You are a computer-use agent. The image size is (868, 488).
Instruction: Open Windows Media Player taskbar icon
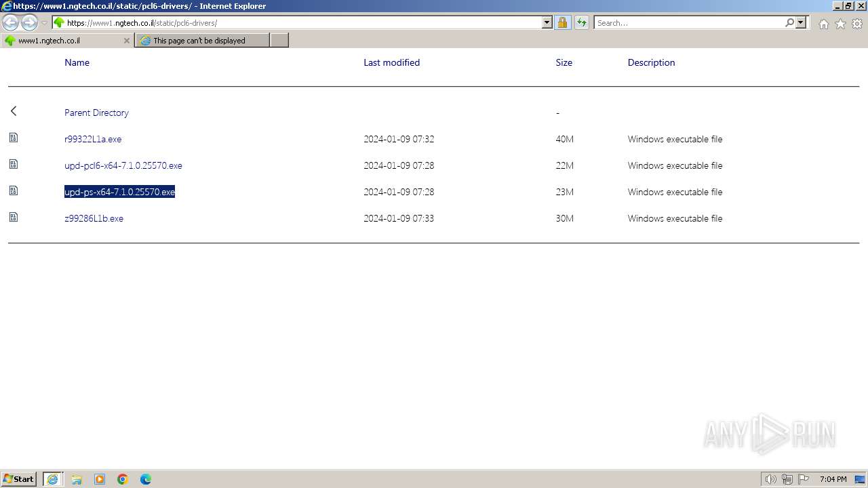point(100,479)
